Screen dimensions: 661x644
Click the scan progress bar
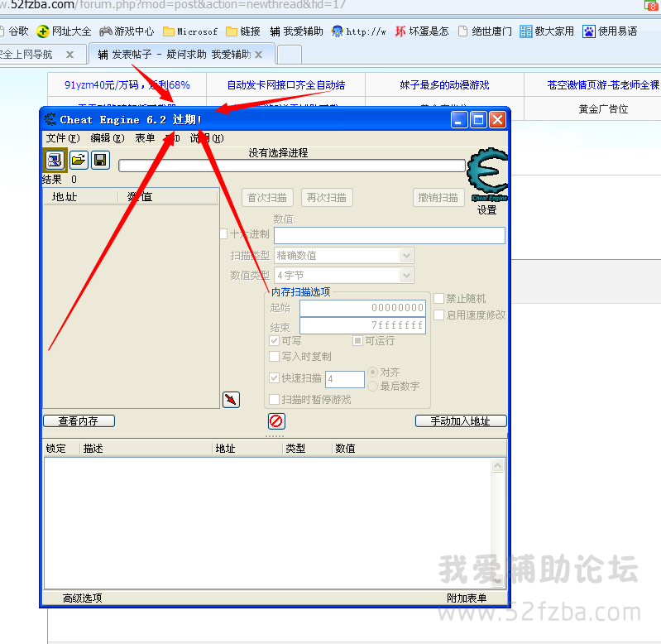(x=292, y=166)
